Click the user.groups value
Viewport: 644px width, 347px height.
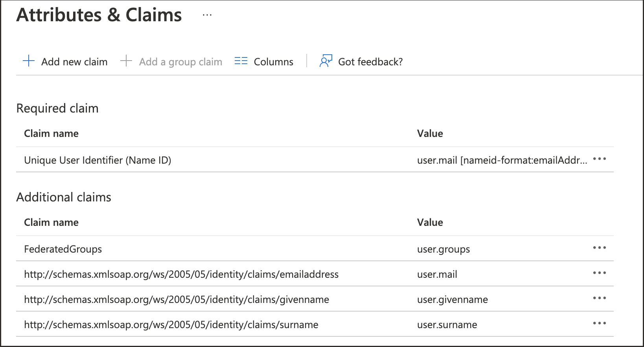coord(443,249)
